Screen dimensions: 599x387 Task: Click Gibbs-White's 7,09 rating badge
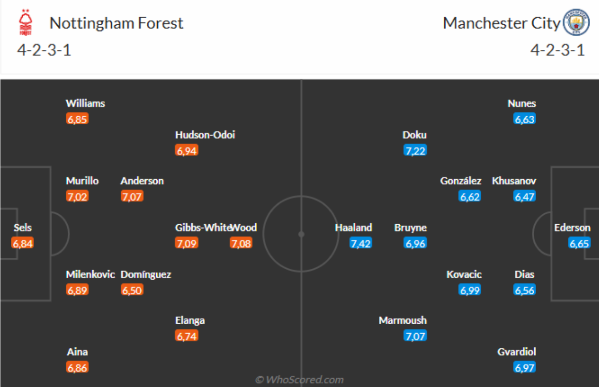click(x=186, y=243)
